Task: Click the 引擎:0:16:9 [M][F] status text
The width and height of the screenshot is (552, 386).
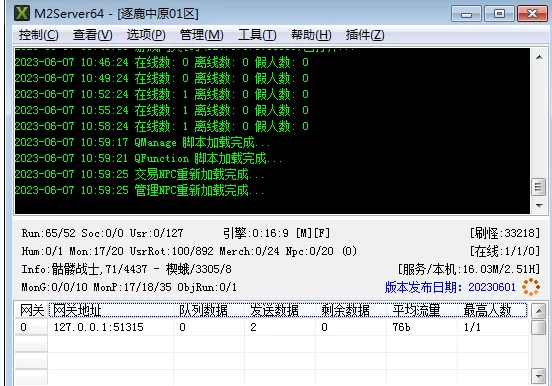Action: pyautogui.click(x=276, y=233)
